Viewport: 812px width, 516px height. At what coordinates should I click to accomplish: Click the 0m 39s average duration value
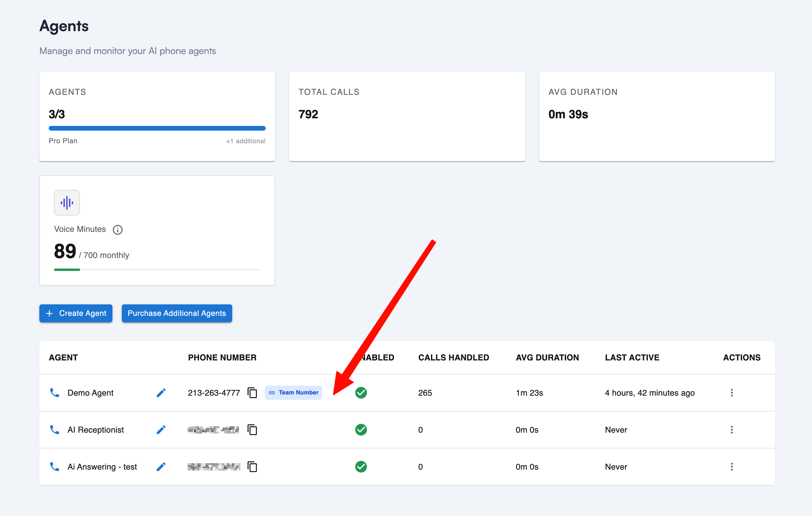click(568, 114)
